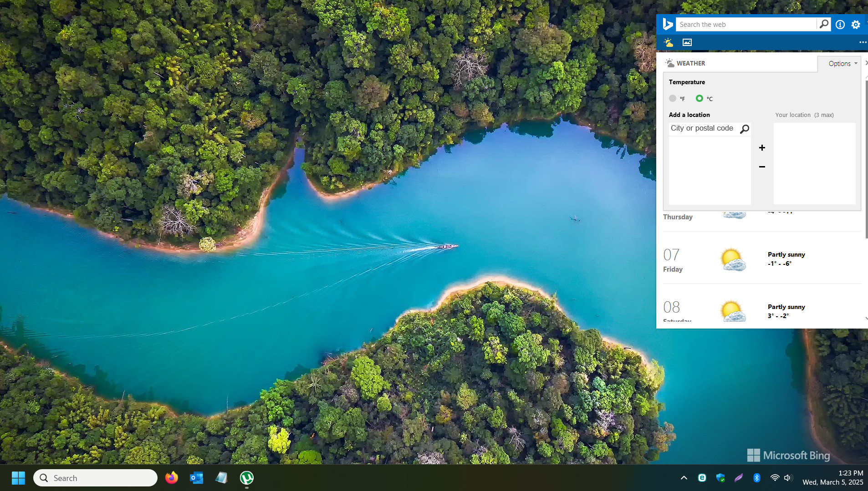The width and height of the screenshot is (868, 491).
Task: Search for the entered location
Action: 745,129
